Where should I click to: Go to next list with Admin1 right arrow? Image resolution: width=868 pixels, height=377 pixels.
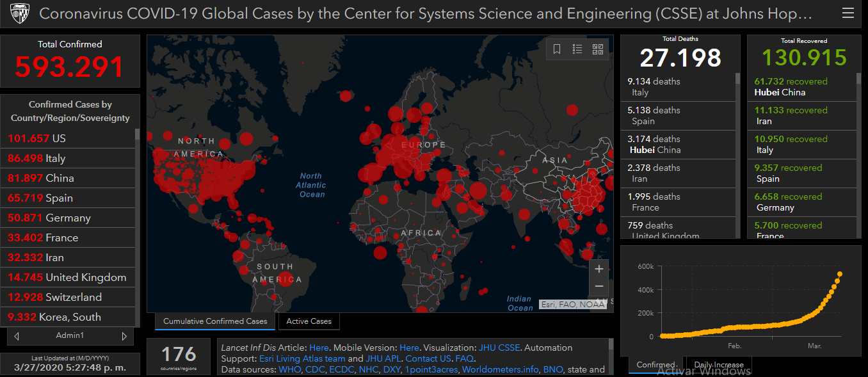pos(124,335)
